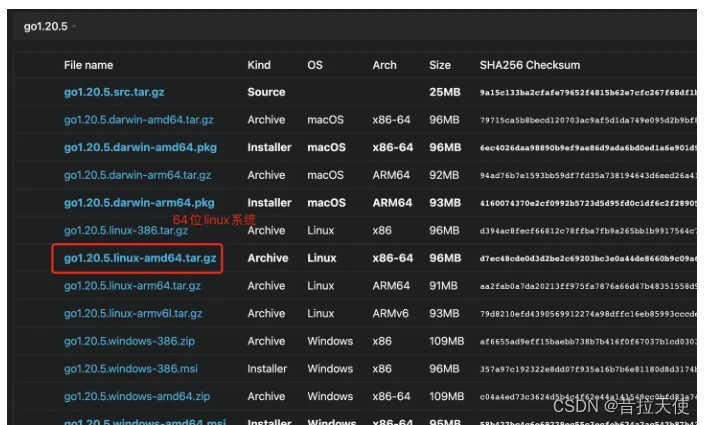The width and height of the screenshot is (706, 425).
Task: Click ARM64 arch in linux-arm64 row
Action: tap(391, 286)
